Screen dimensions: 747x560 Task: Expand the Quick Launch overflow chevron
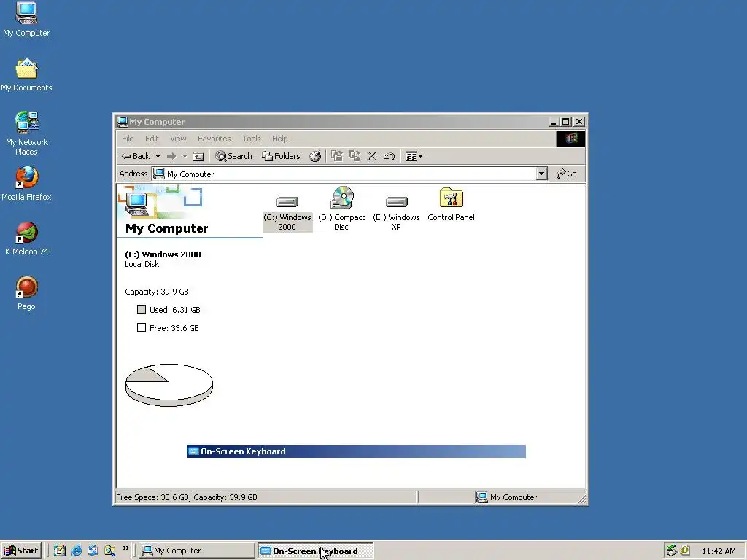pos(125,548)
